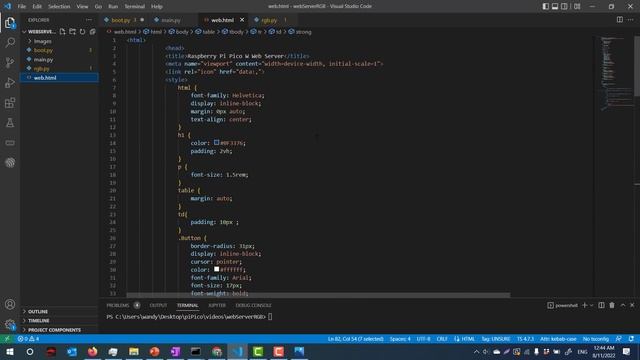The height and width of the screenshot is (360, 640).
Task: Collapse the WEBSERVE workspace root
Action: pyautogui.click(x=24, y=31)
